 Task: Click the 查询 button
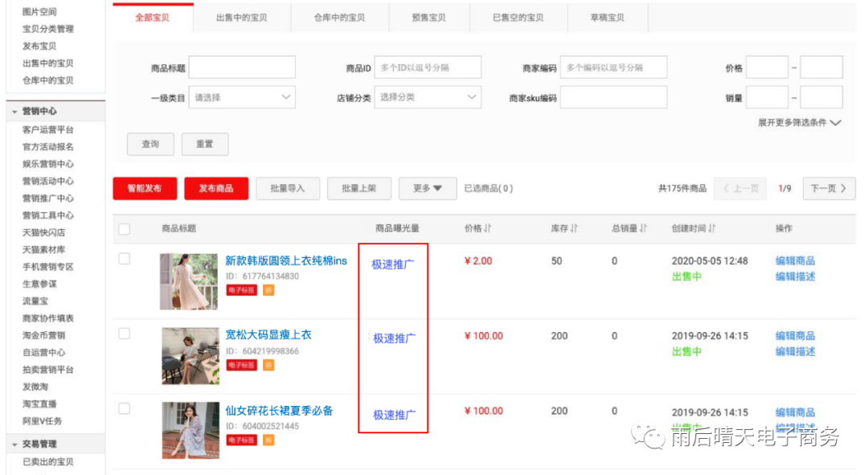(x=150, y=144)
